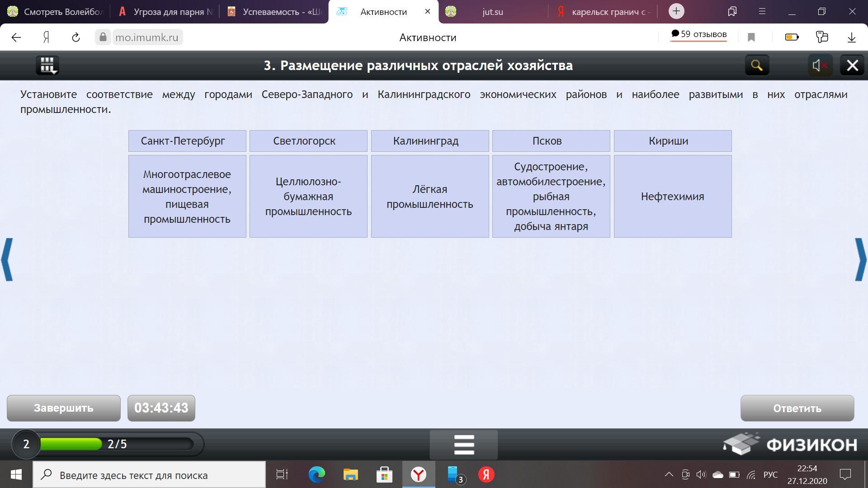Open Microsoft Edge from the taskbar
The image size is (868, 488).
(316, 475)
